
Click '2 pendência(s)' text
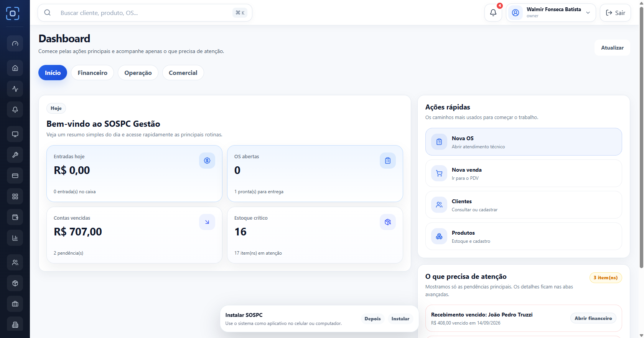pyautogui.click(x=68, y=253)
